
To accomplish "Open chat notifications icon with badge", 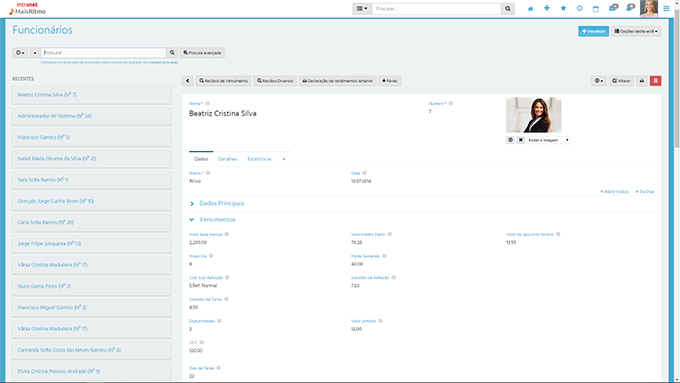I will pyautogui.click(x=631, y=8).
